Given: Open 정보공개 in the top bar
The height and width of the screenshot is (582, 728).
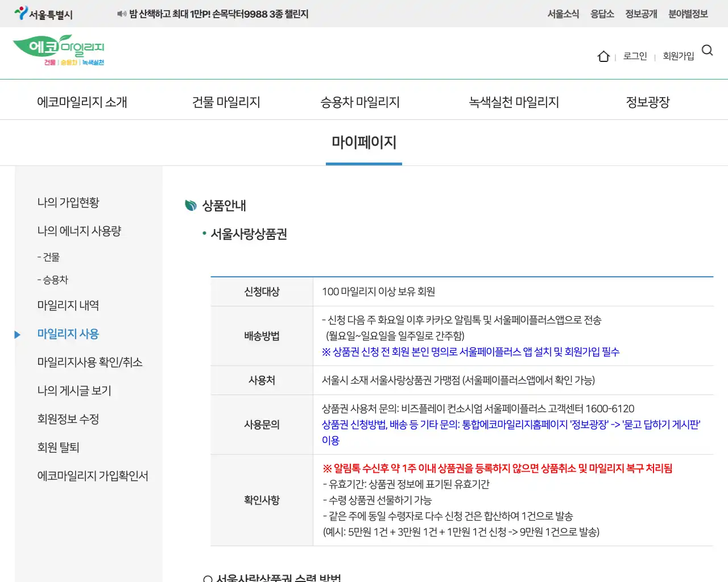Looking at the screenshot, I should click(641, 14).
